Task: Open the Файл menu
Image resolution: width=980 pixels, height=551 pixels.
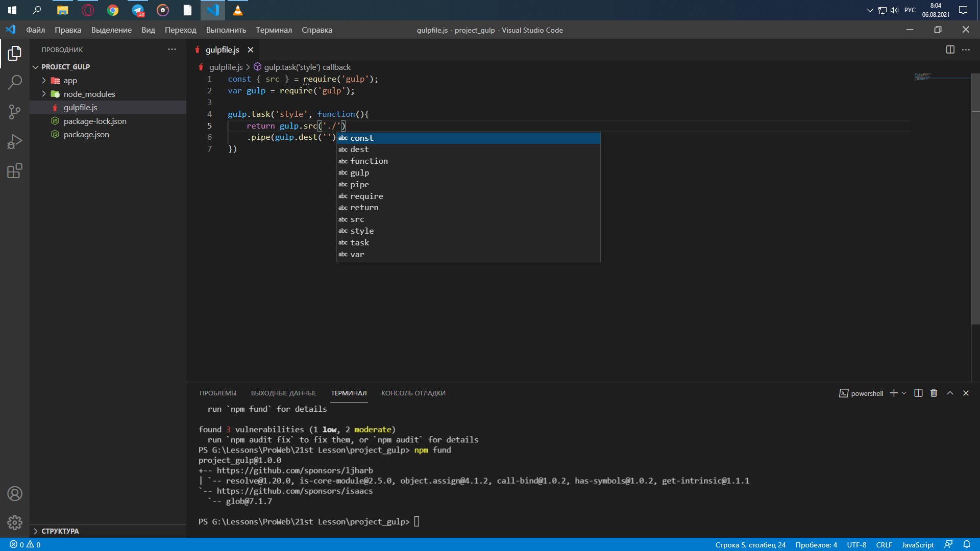Action: (36, 30)
